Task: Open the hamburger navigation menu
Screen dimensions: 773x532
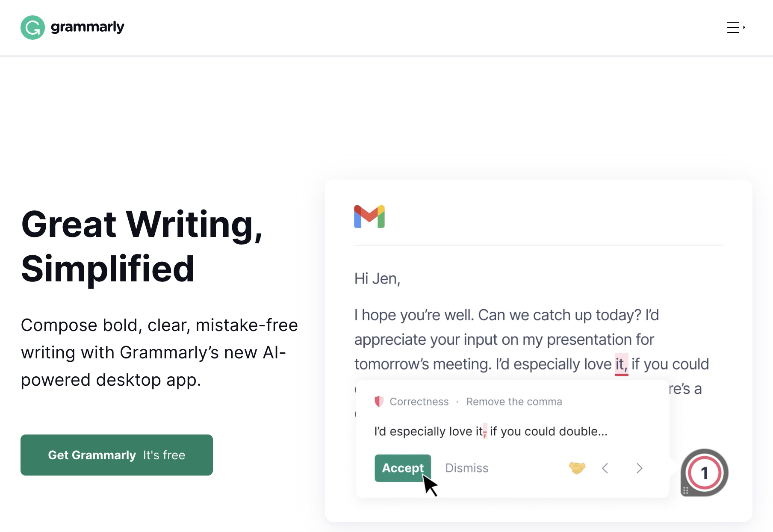Action: click(733, 27)
